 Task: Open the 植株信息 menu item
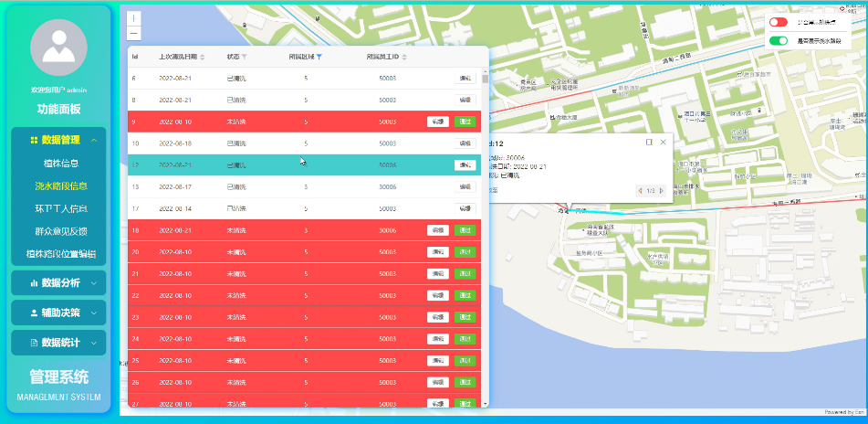click(61, 163)
